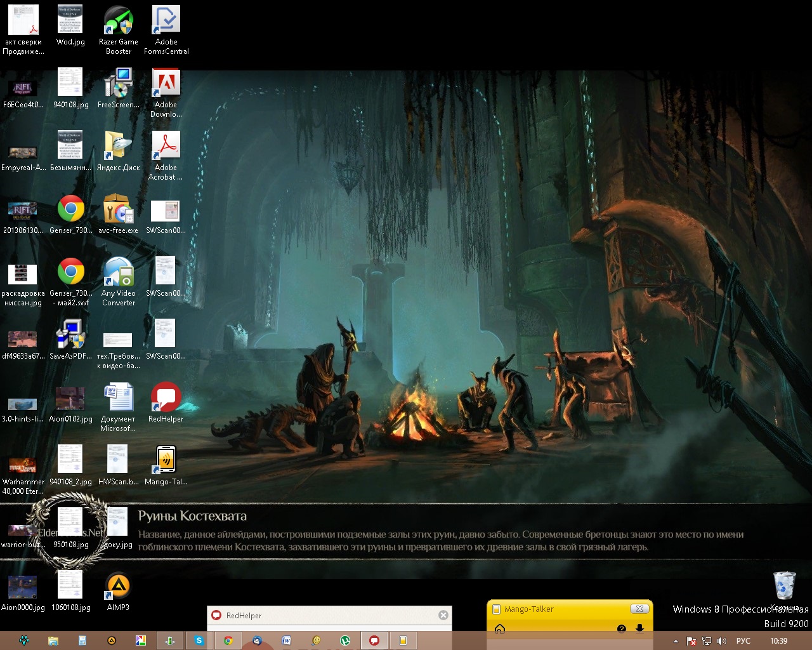
Task: Open the Razer Game Booster shortcut
Action: pos(119,30)
